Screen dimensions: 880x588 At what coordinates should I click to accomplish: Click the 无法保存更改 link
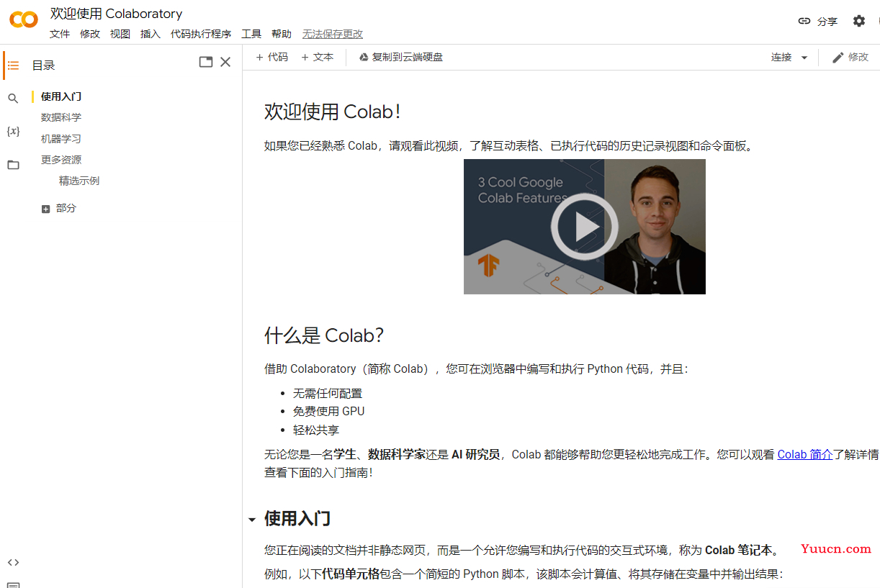(333, 34)
